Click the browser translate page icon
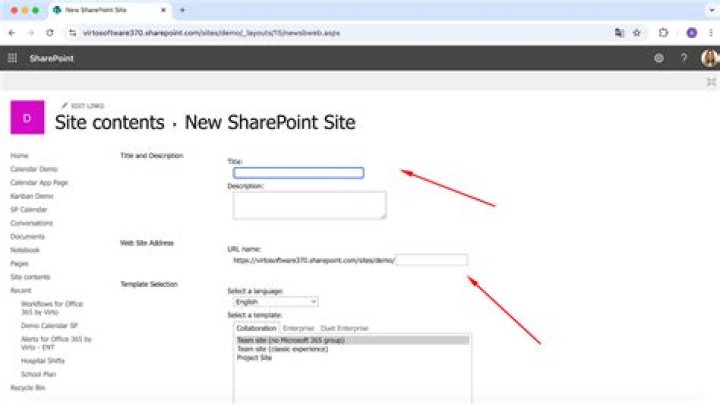This screenshot has width=720, height=404. coord(619,32)
